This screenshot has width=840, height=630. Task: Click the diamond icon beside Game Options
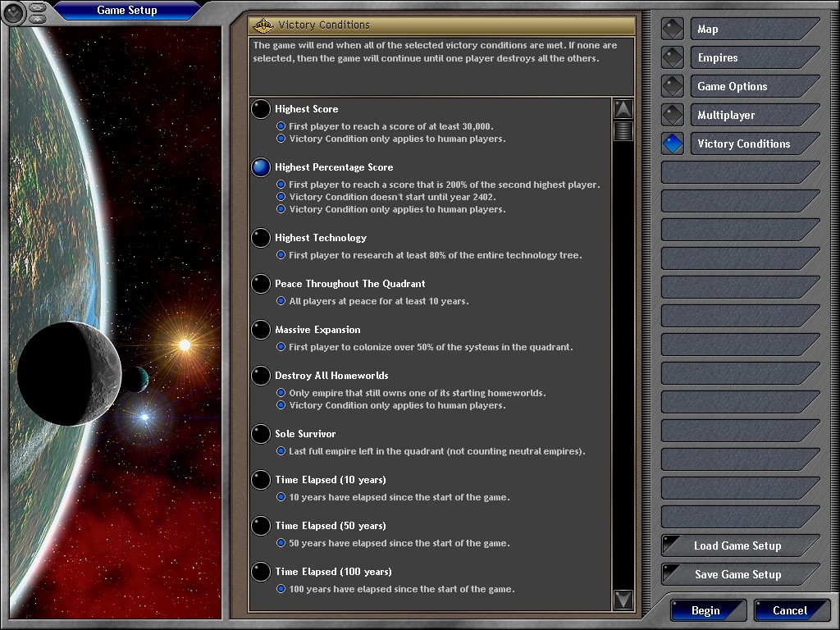673,86
